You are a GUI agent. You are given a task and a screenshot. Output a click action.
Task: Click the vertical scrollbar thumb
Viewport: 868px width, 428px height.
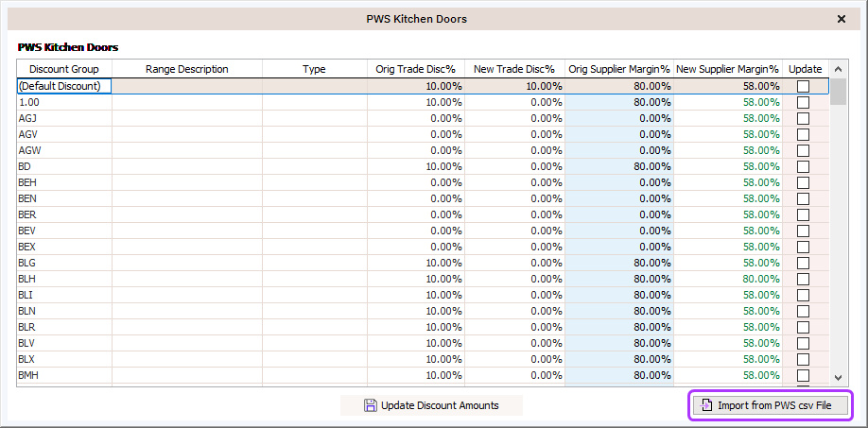838,92
